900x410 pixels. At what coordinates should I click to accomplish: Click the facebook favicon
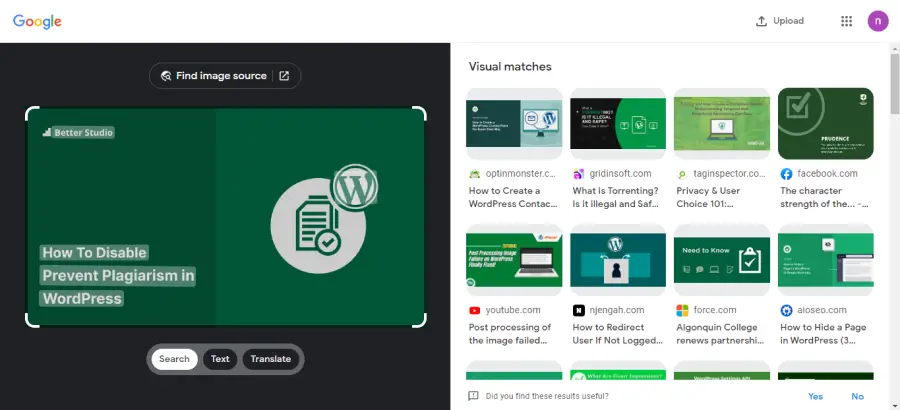(x=786, y=173)
